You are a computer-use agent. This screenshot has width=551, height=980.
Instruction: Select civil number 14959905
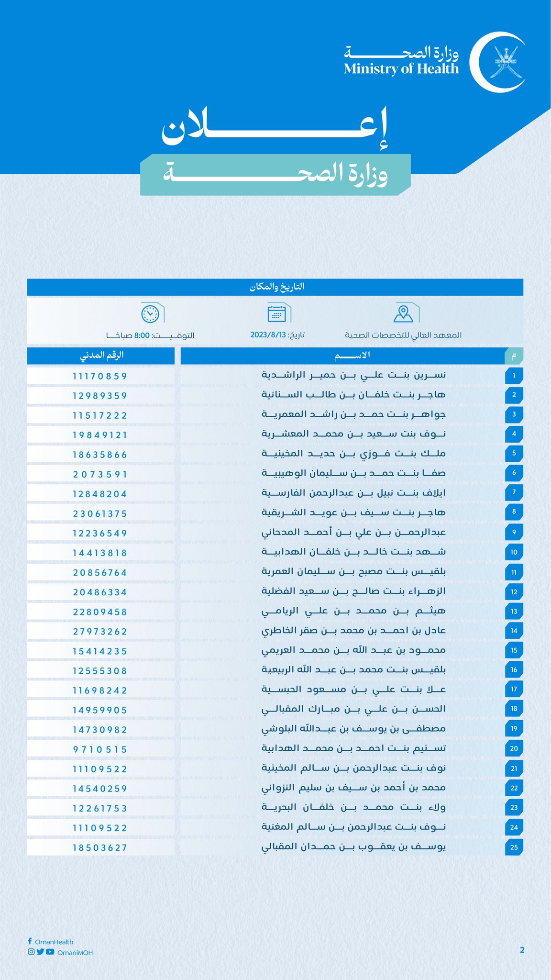coord(100,710)
